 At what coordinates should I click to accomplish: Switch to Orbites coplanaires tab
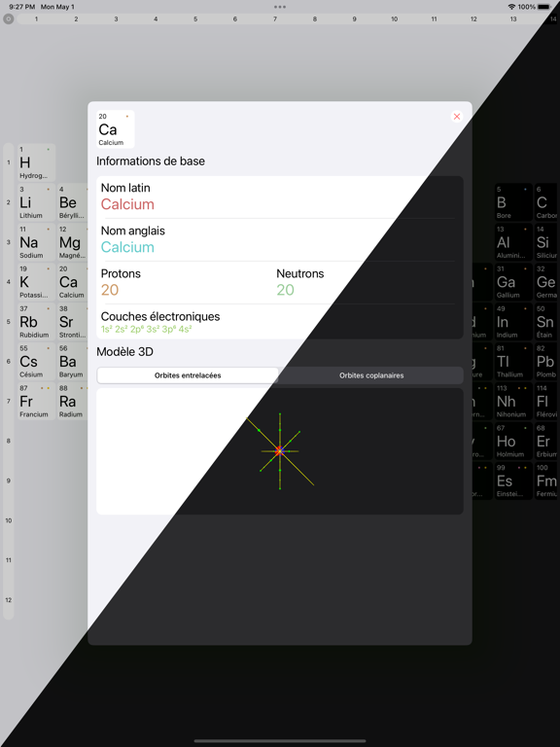tap(371, 375)
